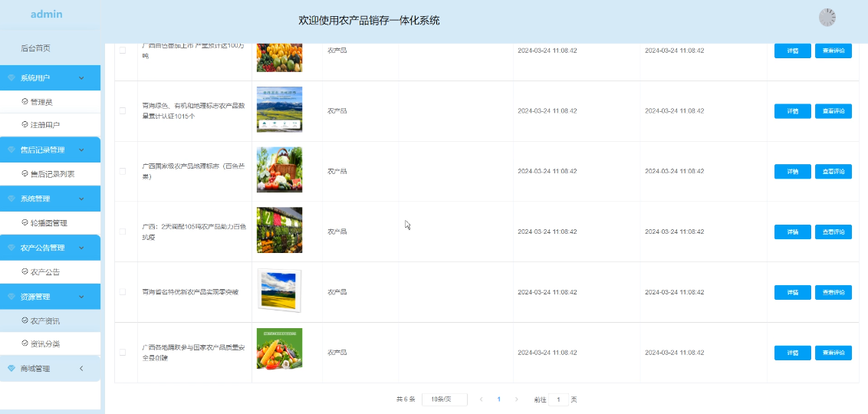
Task: Click the title containing 2天调配105吨农产品
Action: coord(194,232)
